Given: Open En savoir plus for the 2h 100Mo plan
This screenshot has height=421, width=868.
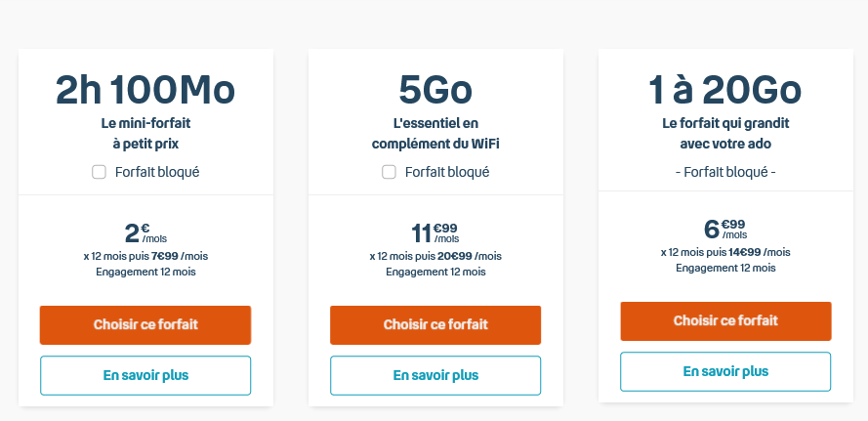Looking at the screenshot, I should coord(145,375).
